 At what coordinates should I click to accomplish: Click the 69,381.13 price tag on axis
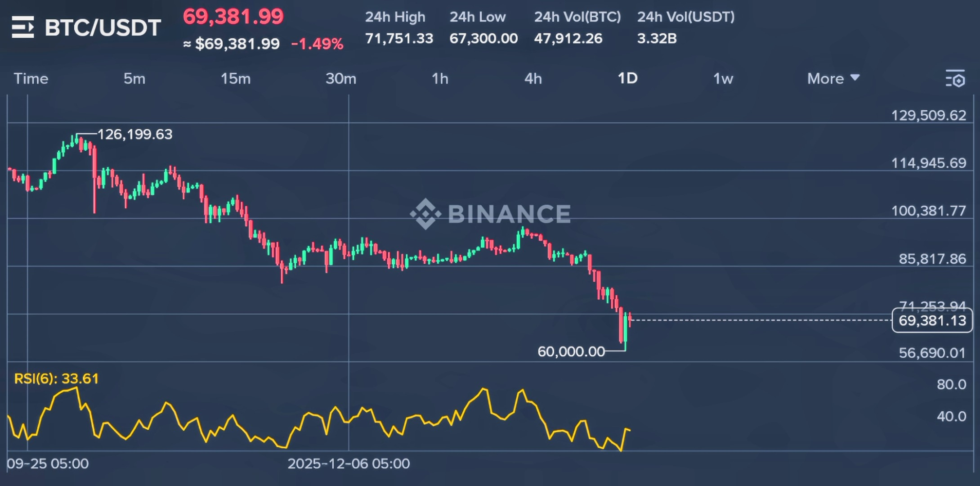tap(932, 320)
